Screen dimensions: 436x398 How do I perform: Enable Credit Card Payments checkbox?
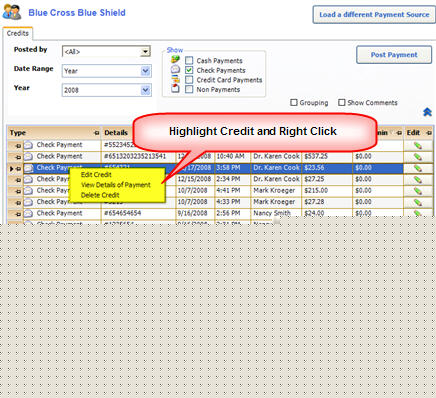tap(189, 80)
